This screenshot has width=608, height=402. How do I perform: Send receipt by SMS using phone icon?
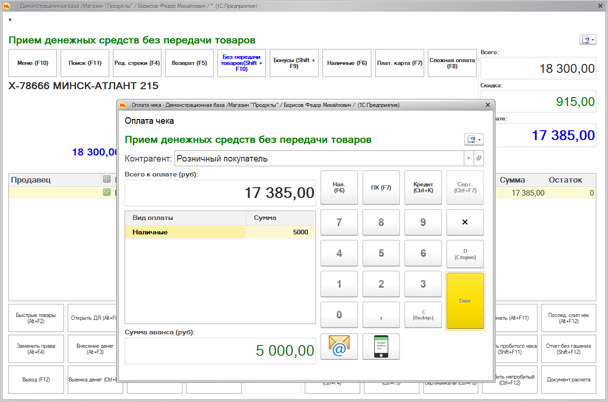coord(381,346)
